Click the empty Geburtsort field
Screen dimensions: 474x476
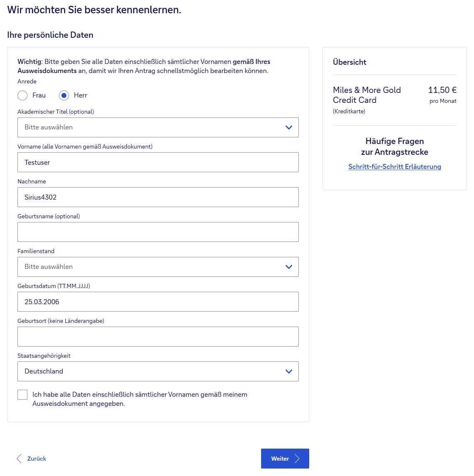(158, 337)
